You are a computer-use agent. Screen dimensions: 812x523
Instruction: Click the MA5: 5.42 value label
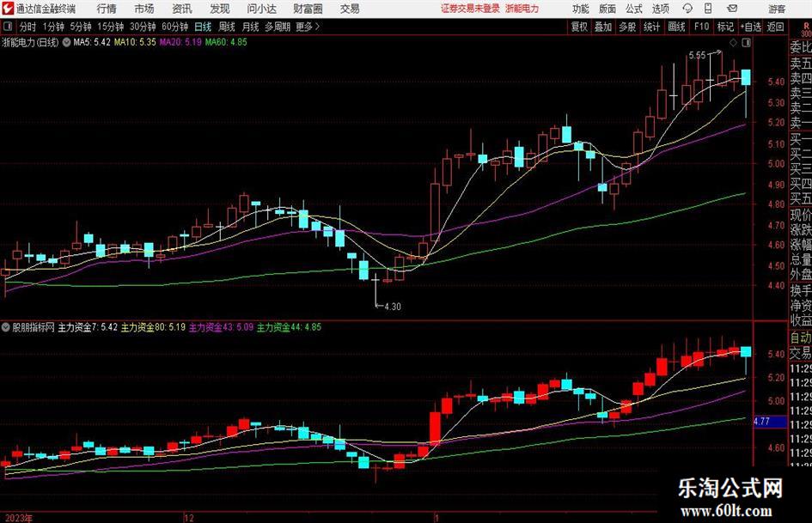coord(92,42)
